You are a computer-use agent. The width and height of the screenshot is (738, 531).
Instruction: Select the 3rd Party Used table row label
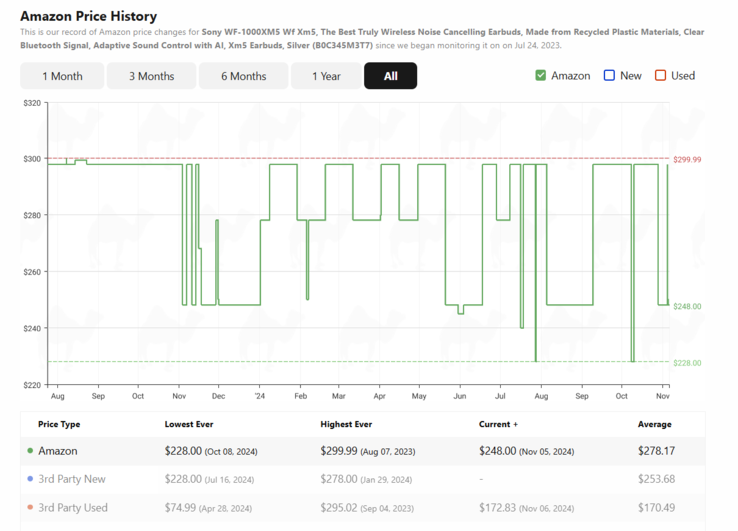[72, 508]
